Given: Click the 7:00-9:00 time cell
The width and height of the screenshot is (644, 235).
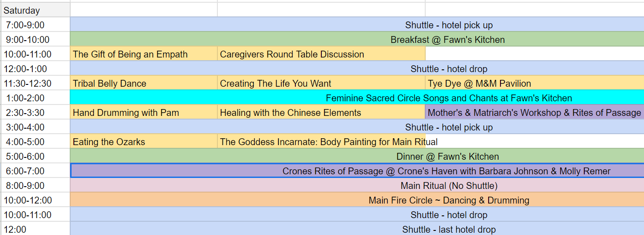Looking at the screenshot, I should (x=35, y=25).
